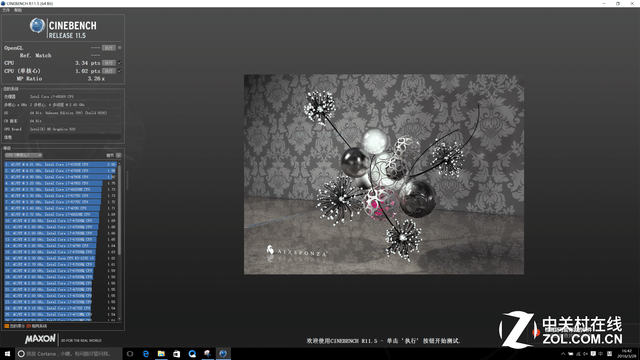Select ranking row 4 scoring 1.75
The image size is (640, 360).
point(60,183)
